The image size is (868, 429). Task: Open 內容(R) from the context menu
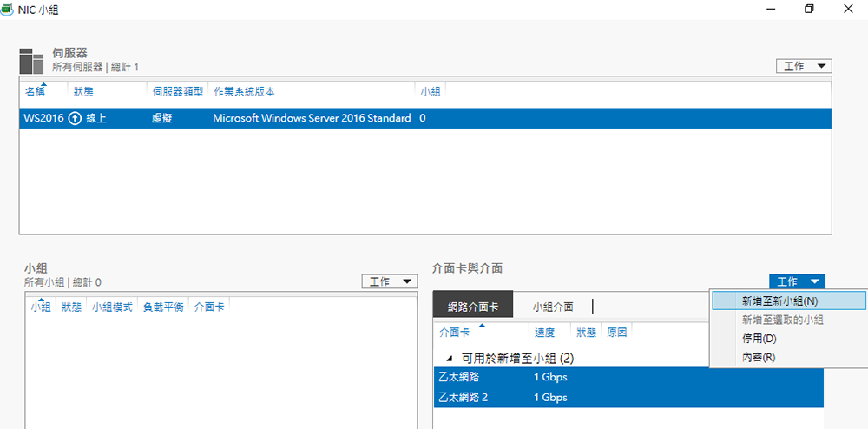[x=788, y=357]
